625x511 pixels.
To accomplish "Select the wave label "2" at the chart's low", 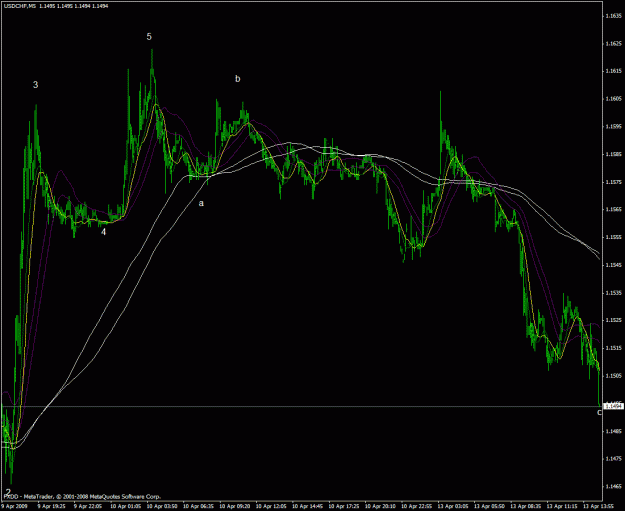I will pyautogui.click(x=8, y=492).
